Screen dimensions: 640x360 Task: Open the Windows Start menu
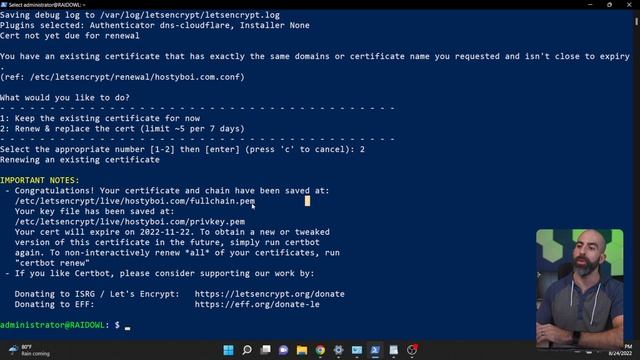[x=229, y=350]
